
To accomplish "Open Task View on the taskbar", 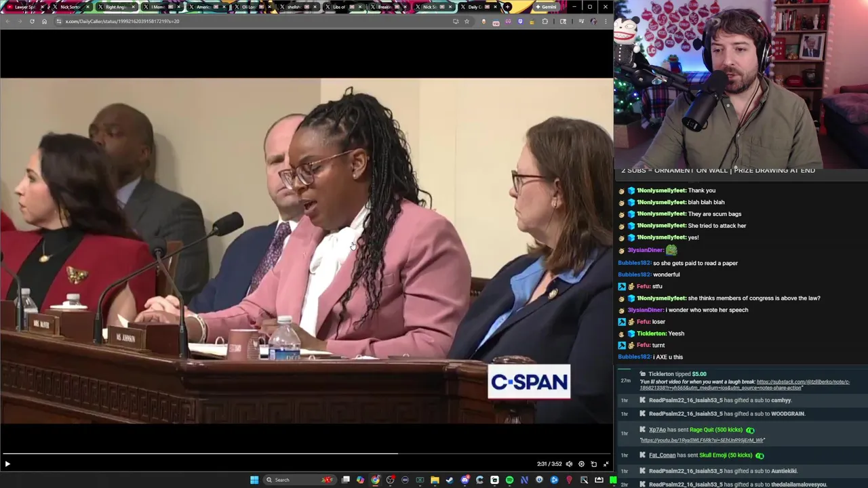I will coord(346,480).
